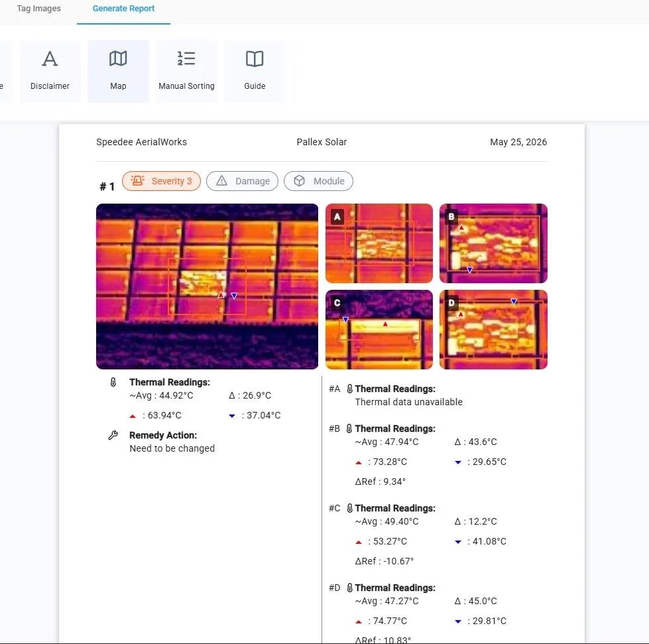The image size is (649, 644).
Task: Open thermal thumbnail A
Action: pyautogui.click(x=379, y=243)
